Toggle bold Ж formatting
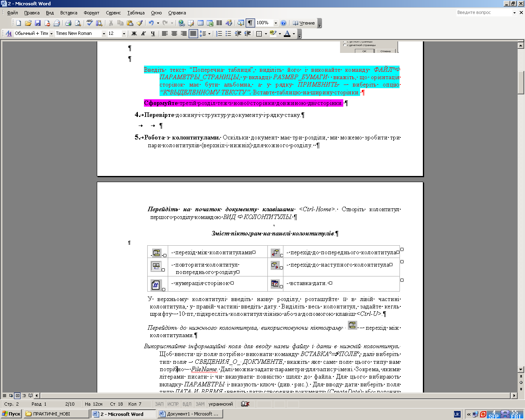This screenshot has height=420, width=525. (134, 33)
